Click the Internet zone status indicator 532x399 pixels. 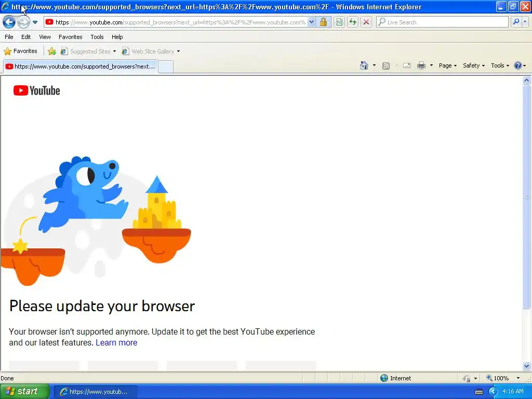395,378
